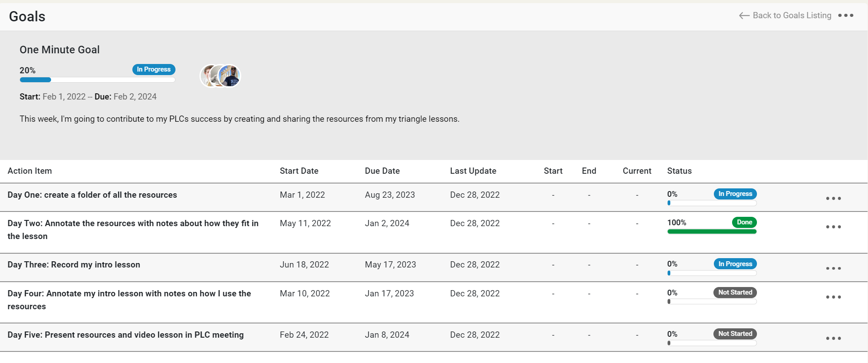Screen dimensions: 868x363
Task: Click the Due Date column header
Action: 382,171
